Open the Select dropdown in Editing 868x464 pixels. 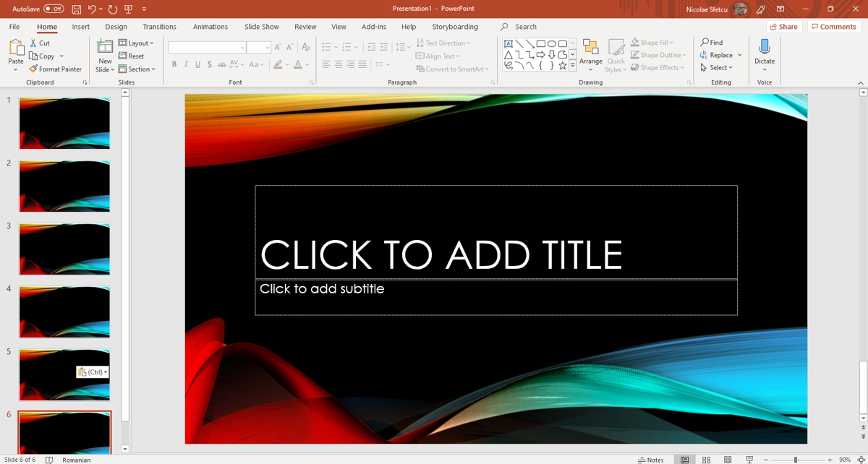click(x=717, y=68)
